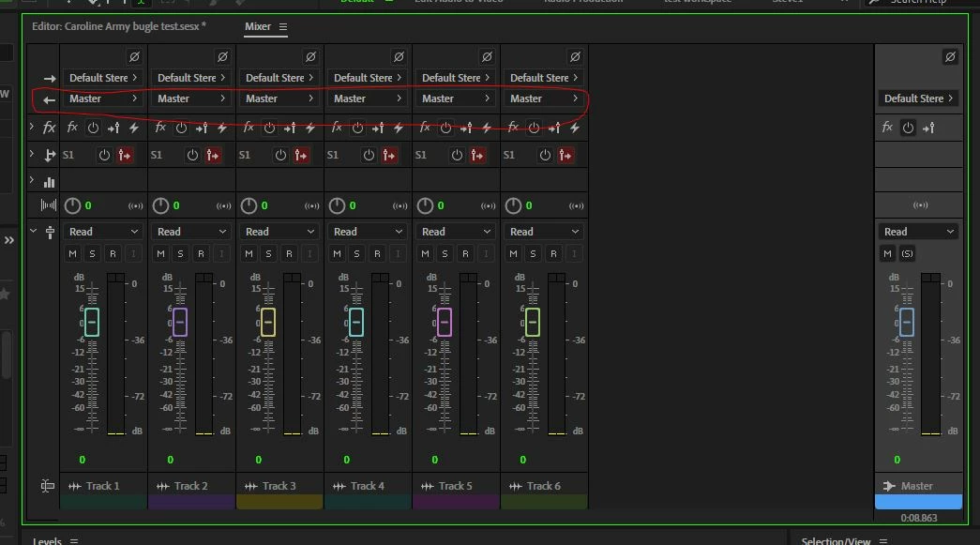Viewport: 980px width, 545px height.
Task: Open the Levels panel menu icon
Action: coord(74,541)
